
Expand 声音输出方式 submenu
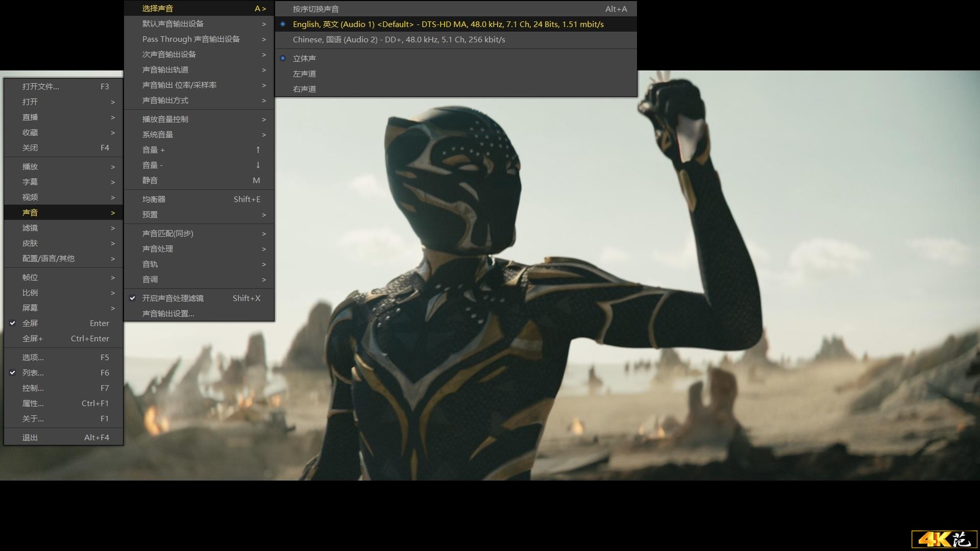point(199,100)
